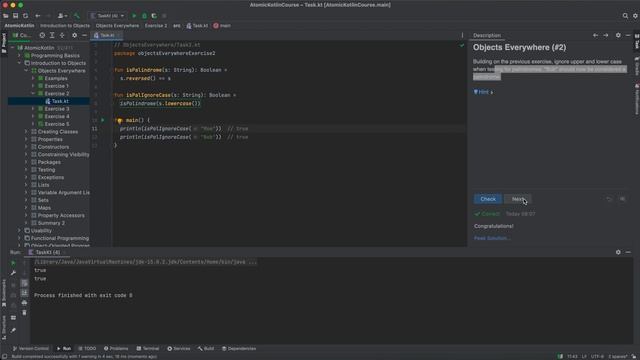Expand the Hint disclosure in Description
The image size is (640, 360).
click(x=483, y=92)
